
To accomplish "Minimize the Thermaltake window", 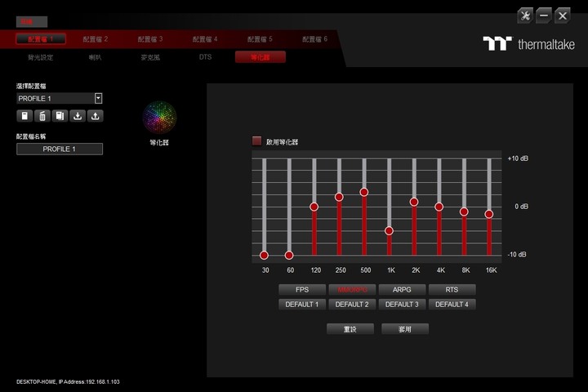I will point(544,16).
